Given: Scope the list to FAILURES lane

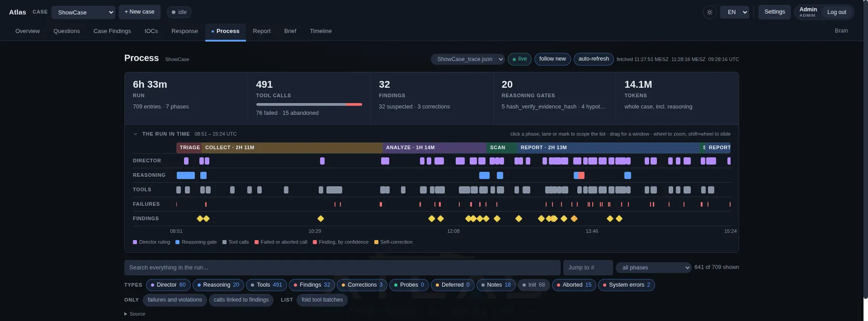Looking at the screenshot, I should pyautogui.click(x=146, y=204).
